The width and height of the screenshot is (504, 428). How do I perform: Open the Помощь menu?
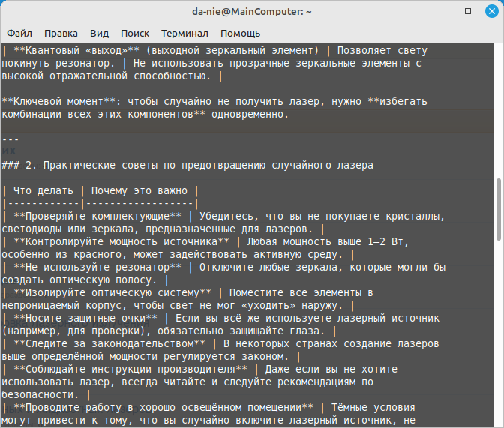[x=240, y=34]
